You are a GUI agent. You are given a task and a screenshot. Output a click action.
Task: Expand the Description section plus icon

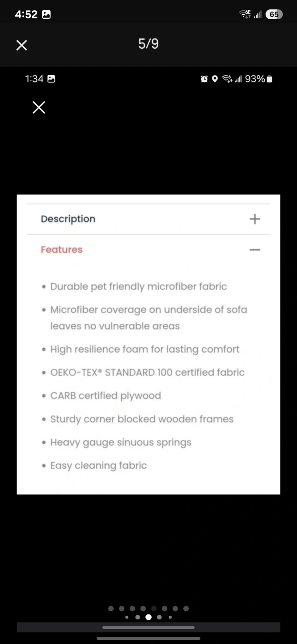pyautogui.click(x=255, y=219)
